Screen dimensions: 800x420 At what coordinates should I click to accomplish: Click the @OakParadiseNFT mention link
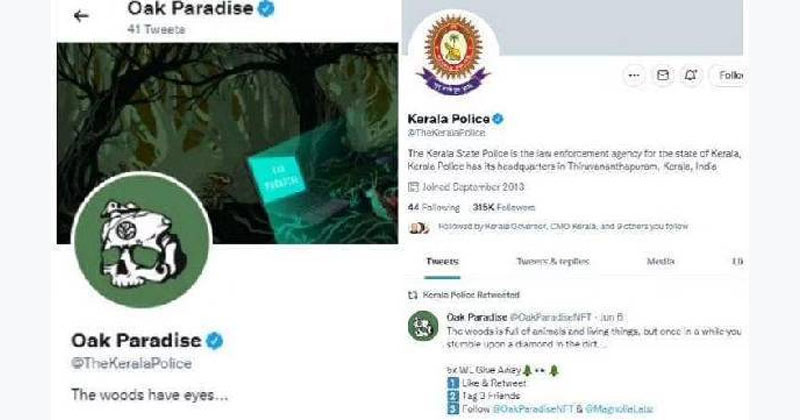[x=533, y=409]
